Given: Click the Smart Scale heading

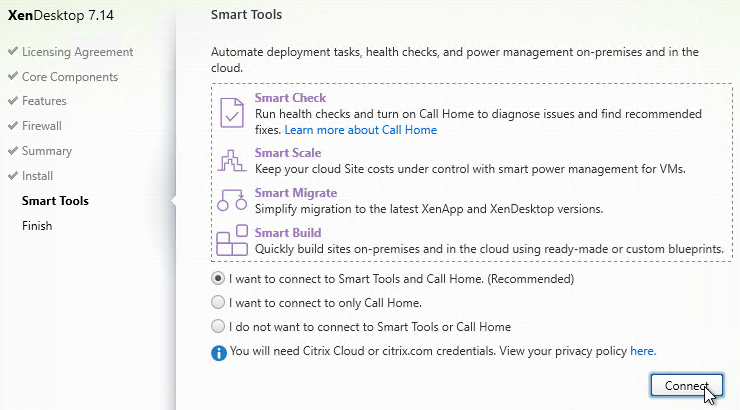Looking at the screenshot, I should pos(288,153).
